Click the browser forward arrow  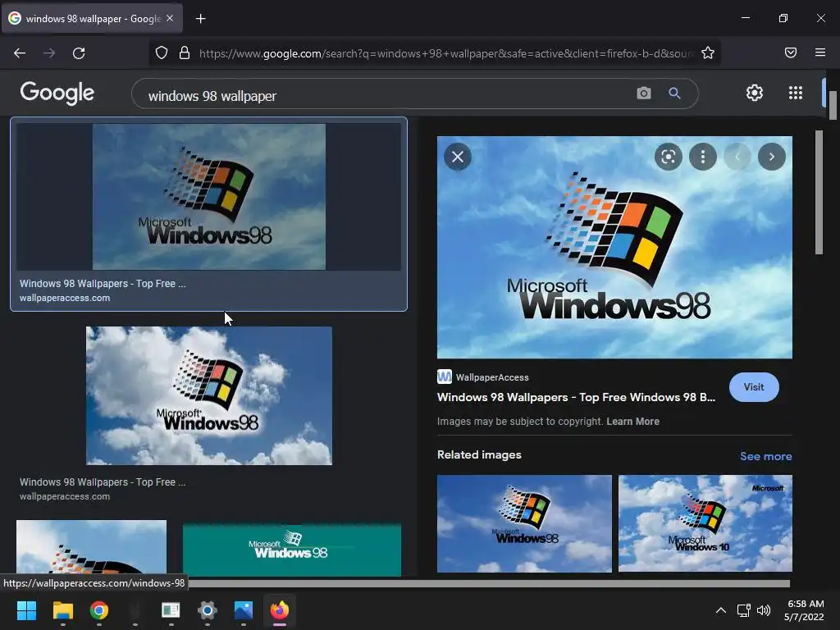49,53
